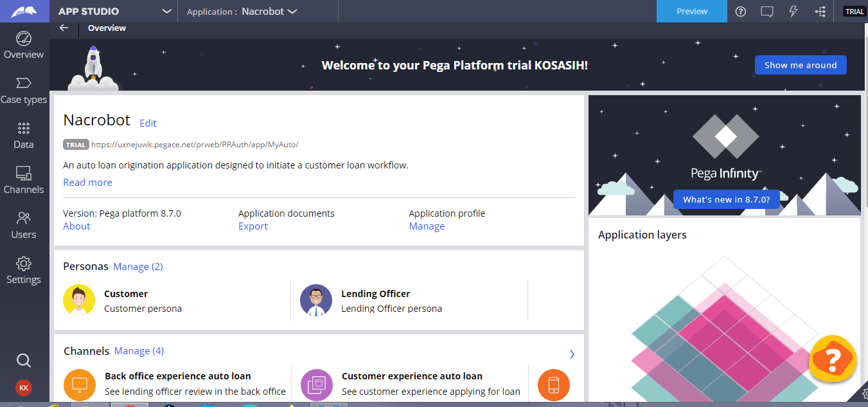Click the Lending Officer persona name
Screen dimensions: 868x407
click(x=376, y=294)
